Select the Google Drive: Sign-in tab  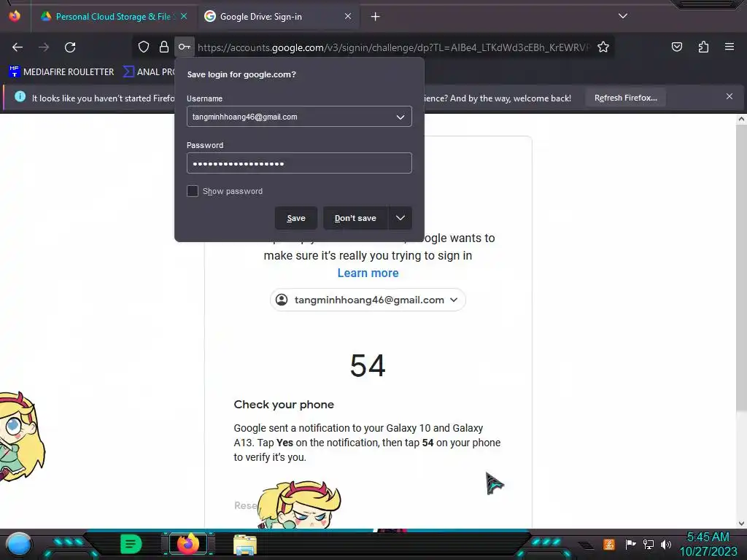278,17
